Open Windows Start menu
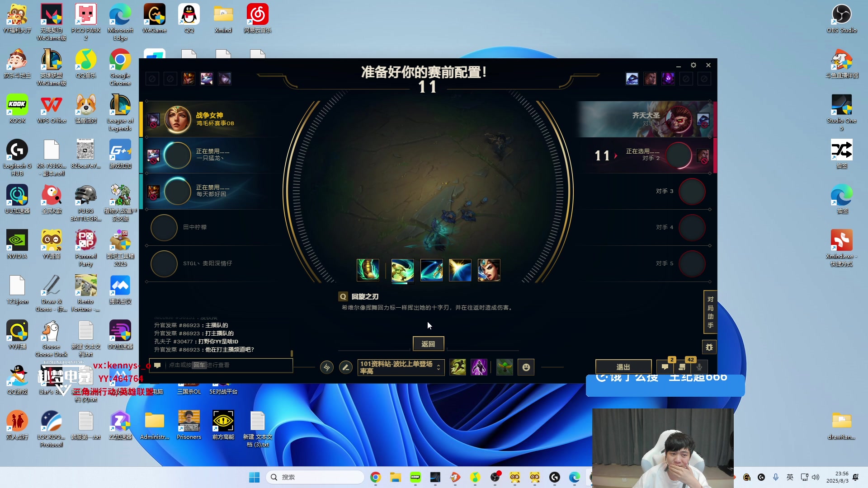The width and height of the screenshot is (868, 488). click(x=255, y=477)
